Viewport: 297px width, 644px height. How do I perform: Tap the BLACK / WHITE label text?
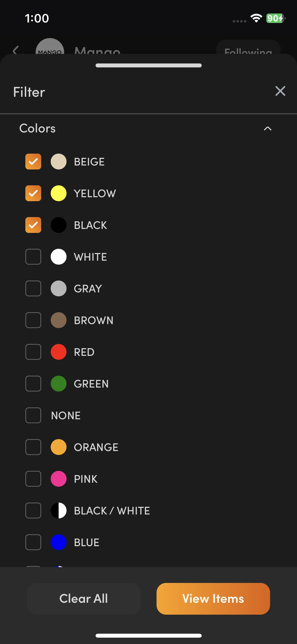112,511
